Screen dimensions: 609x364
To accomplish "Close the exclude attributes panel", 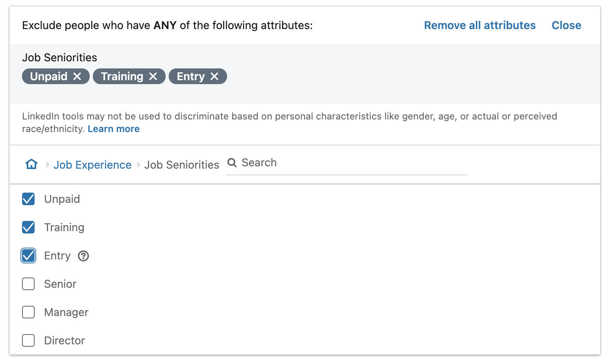I will 566,25.
